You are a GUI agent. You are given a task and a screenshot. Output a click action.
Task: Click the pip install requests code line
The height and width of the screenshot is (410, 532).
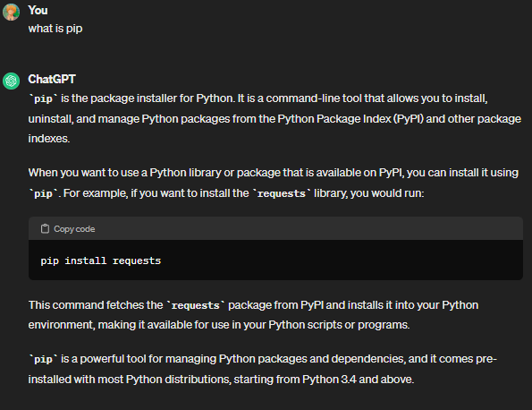click(x=101, y=261)
